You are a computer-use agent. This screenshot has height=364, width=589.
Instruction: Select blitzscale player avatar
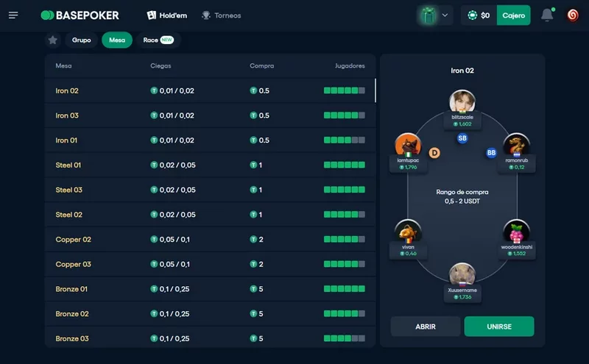pyautogui.click(x=462, y=102)
